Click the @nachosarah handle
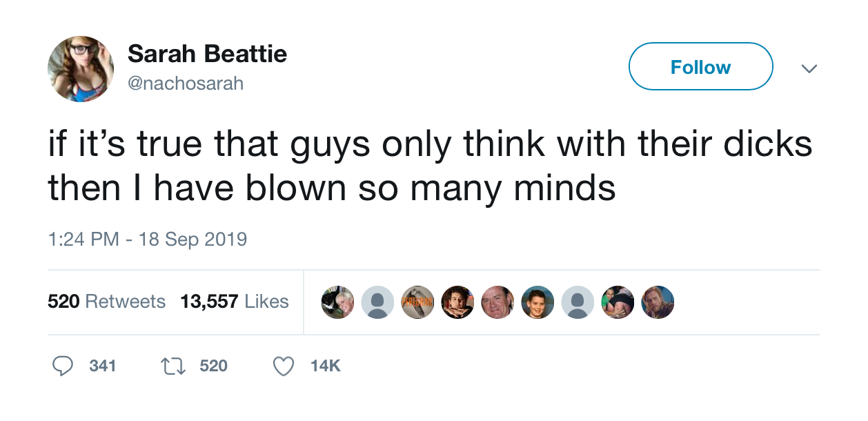The width and height of the screenshot is (868, 421). [x=186, y=84]
